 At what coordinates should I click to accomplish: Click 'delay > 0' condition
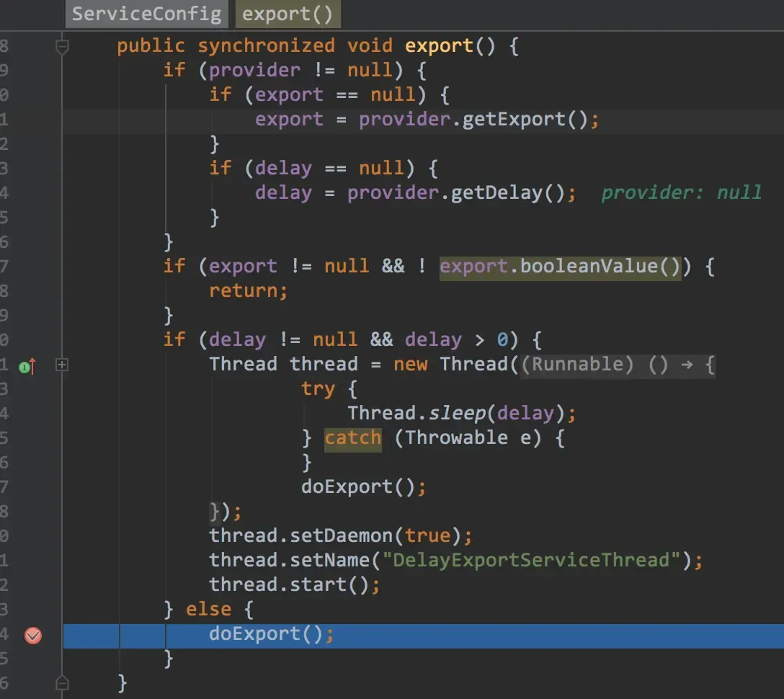(x=457, y=340)
